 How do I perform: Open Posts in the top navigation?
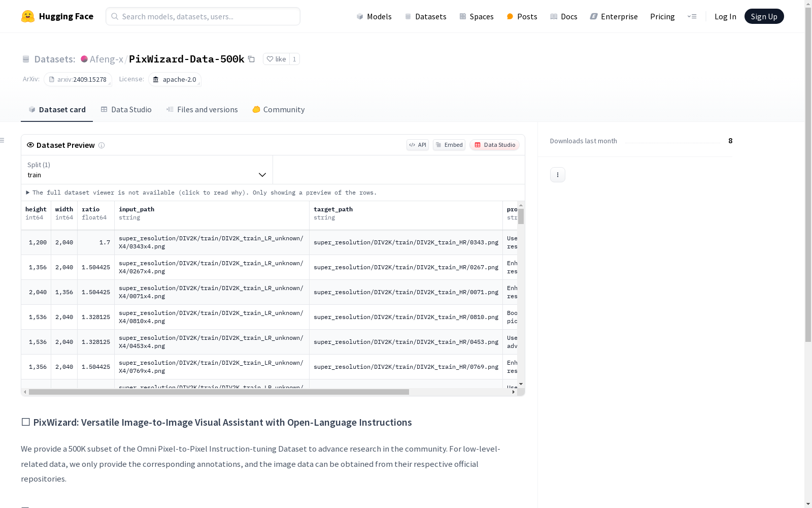522,16
